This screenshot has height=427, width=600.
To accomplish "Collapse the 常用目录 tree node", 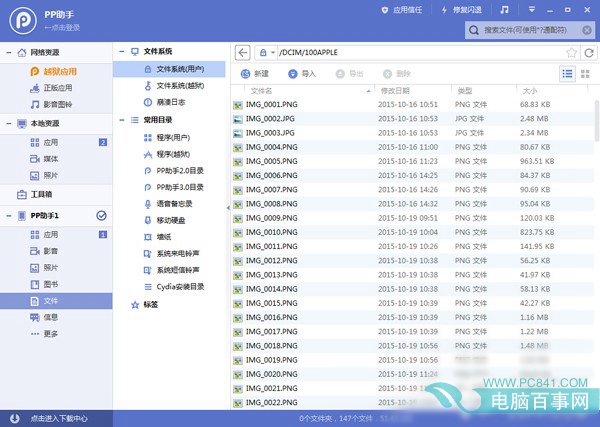I will [x=122, y=120].
